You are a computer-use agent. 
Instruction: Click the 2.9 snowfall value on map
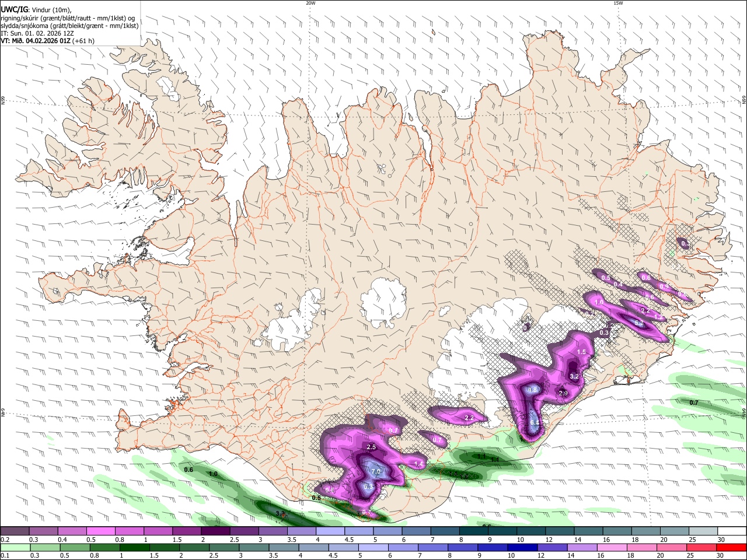pos(563,394)
